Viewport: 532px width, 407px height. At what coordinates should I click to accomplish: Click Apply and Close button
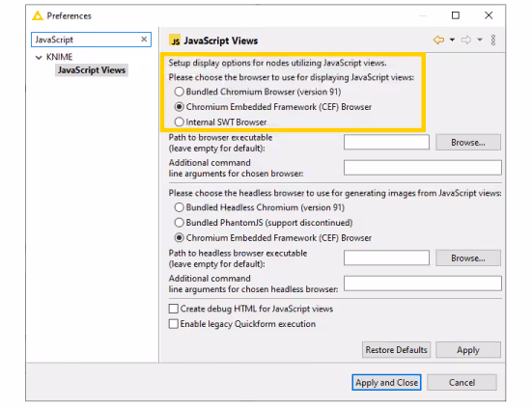386,382
